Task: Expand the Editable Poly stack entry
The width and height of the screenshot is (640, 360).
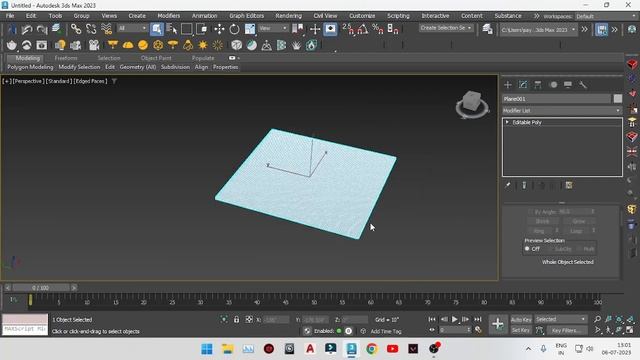Action: coord(507,122)
